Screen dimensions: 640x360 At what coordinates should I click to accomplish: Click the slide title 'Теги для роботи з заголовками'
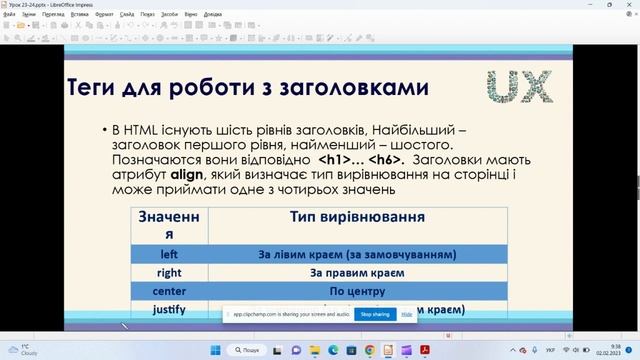(248, 87)
